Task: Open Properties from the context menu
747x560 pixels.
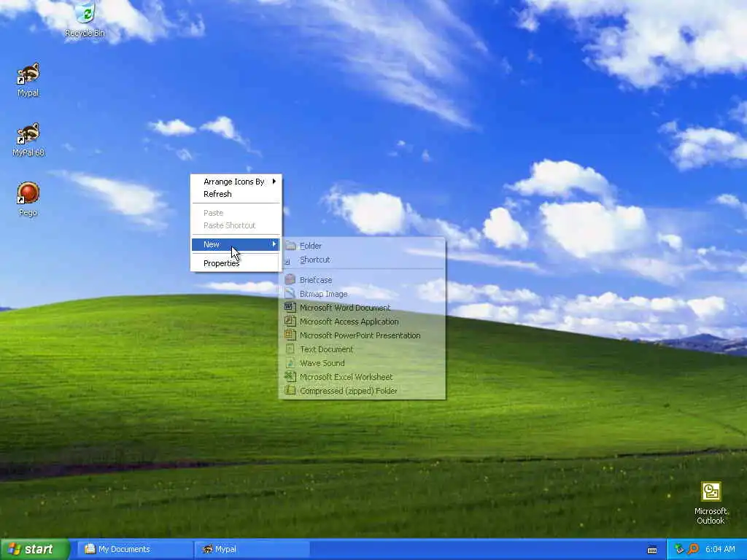Action: (236, 263)
